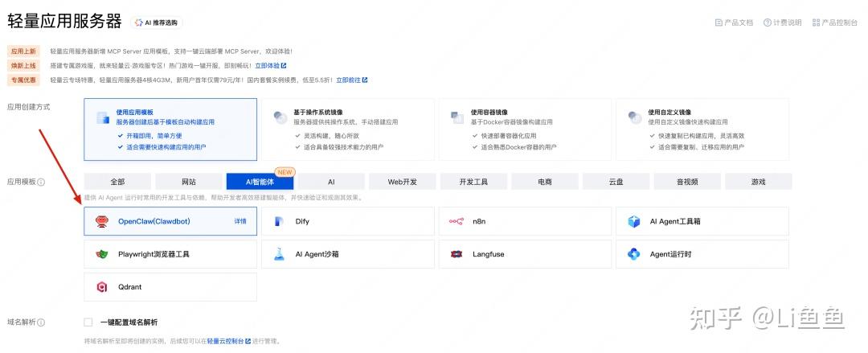Select the 网站 template tab
The width and height of the screenshot is (868, 353).
pyautogui.click(x=189, y=182)
